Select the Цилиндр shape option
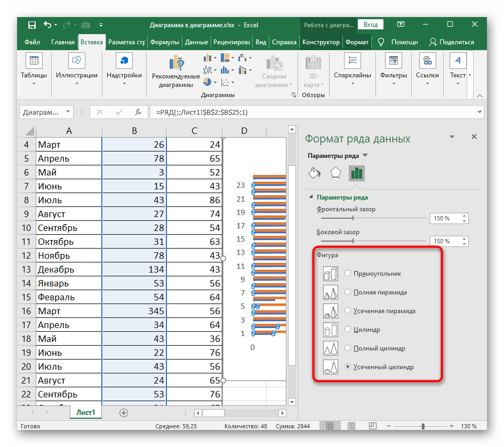Viewport: 504px width, 447px height. pyautogui.click(x=347, y=329)
